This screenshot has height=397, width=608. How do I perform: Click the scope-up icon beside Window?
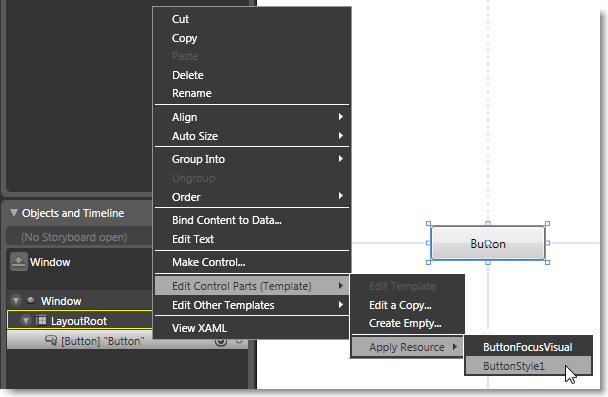tap(18, 262)
